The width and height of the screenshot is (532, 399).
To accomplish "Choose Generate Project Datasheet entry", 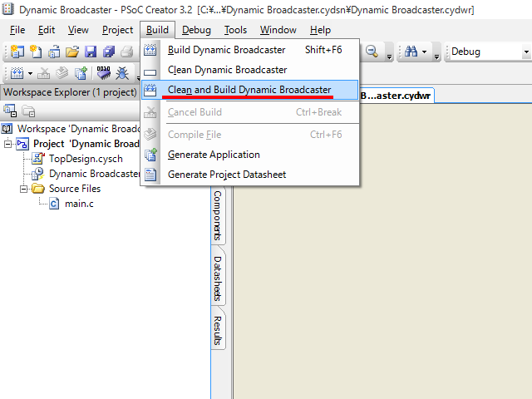I will click(249, 175).
